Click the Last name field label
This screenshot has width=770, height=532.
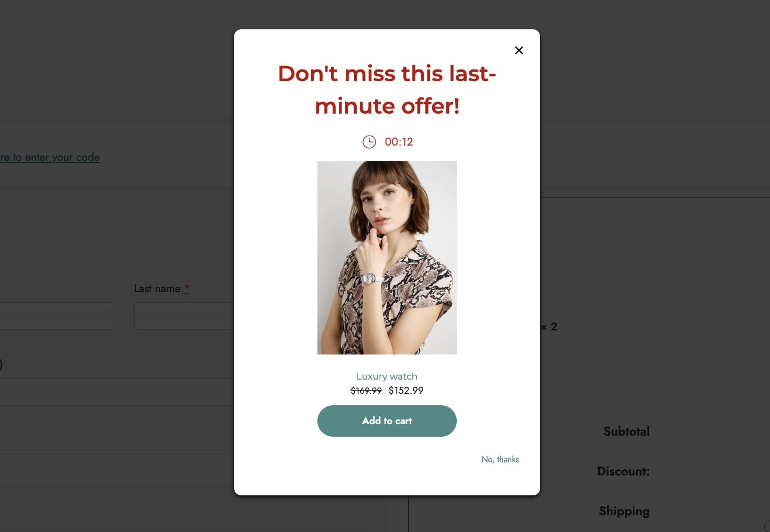point(157,289)
